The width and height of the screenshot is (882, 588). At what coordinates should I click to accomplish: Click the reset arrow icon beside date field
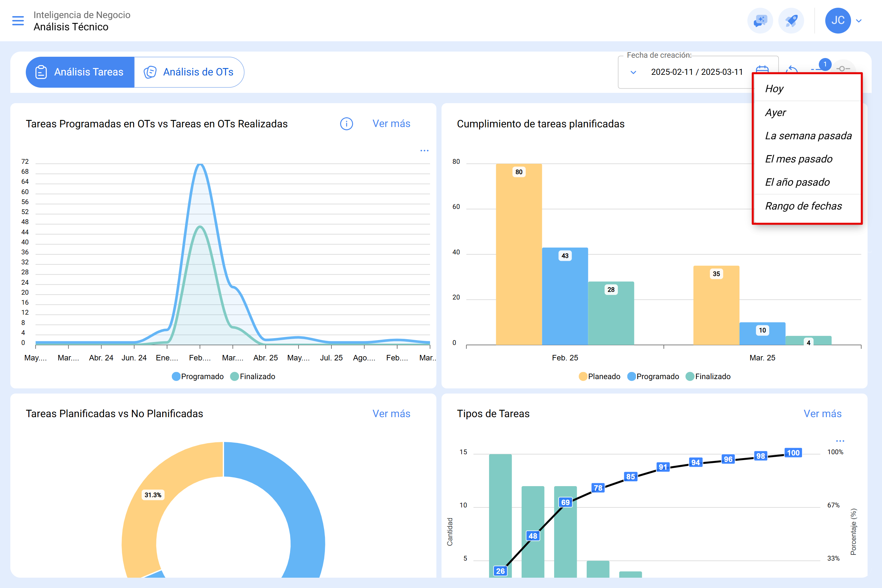point(792,69)
